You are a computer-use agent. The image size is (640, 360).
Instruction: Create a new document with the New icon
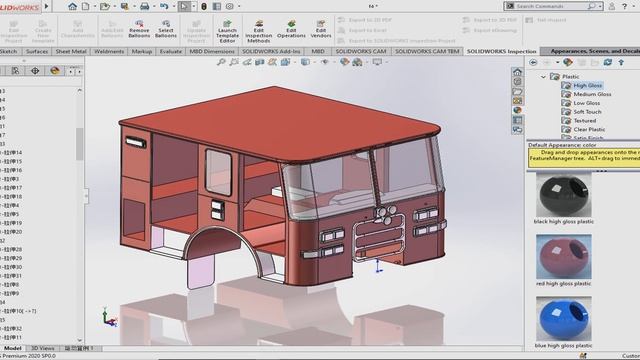(x=86, y=6)
